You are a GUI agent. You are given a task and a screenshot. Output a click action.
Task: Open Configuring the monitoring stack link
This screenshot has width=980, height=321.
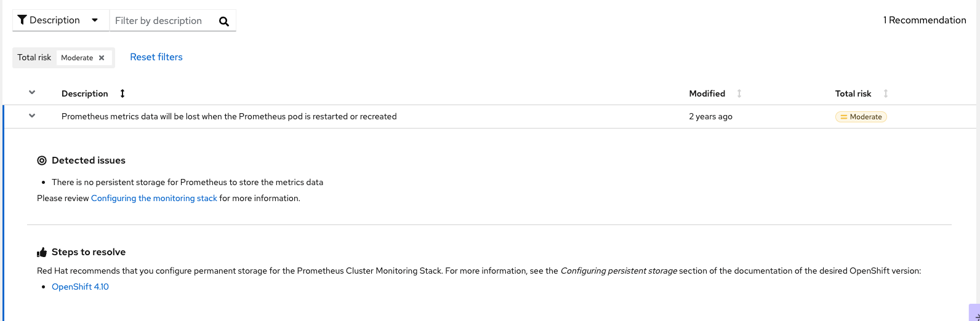tap(154, 198)
